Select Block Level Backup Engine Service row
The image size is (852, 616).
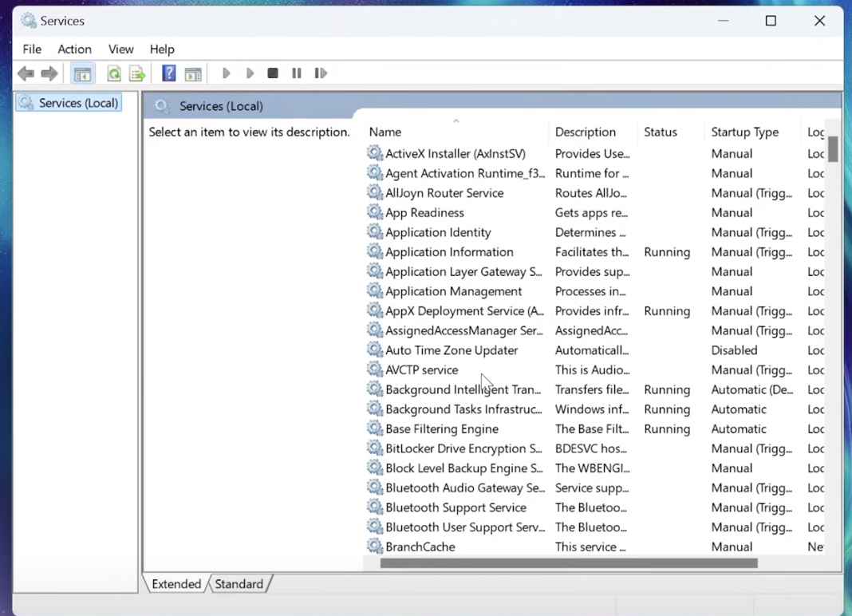pyautogui.click(x=594, y=468)
